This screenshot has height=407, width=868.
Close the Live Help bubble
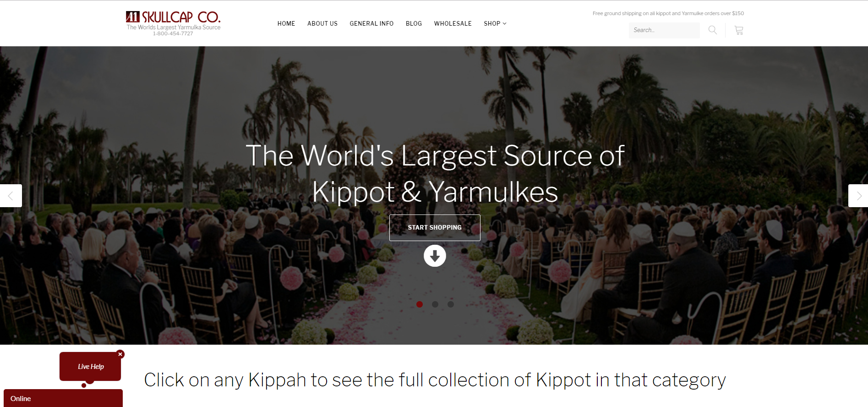pyautogui.click(x=120, y=354)
